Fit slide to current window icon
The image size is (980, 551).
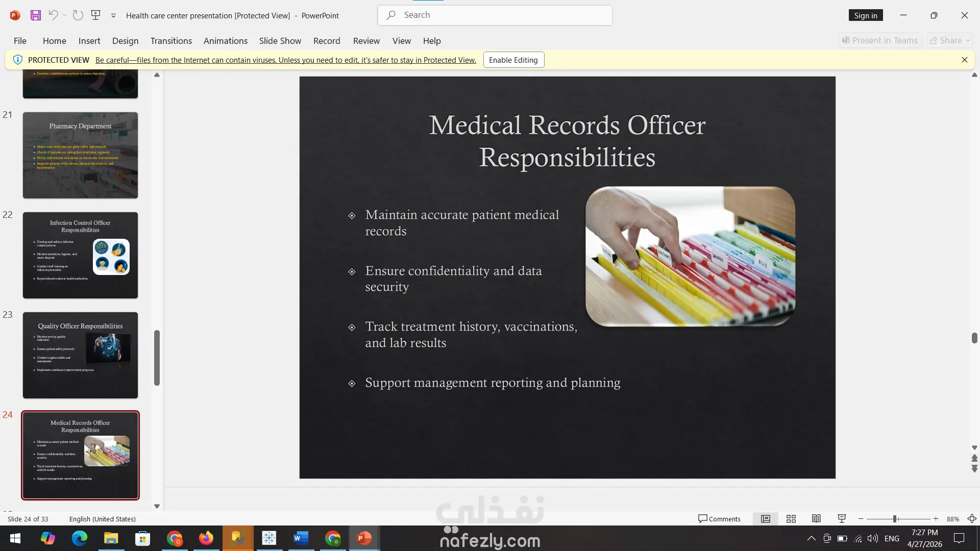pos(972,519)
